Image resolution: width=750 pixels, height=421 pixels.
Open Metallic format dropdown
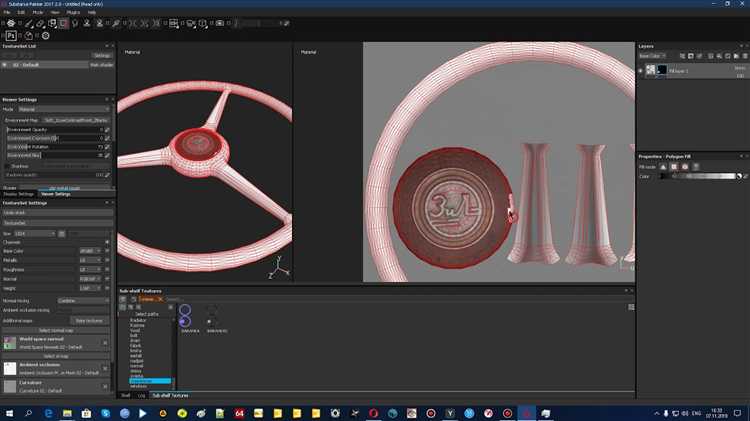click(x=90, y=260)
